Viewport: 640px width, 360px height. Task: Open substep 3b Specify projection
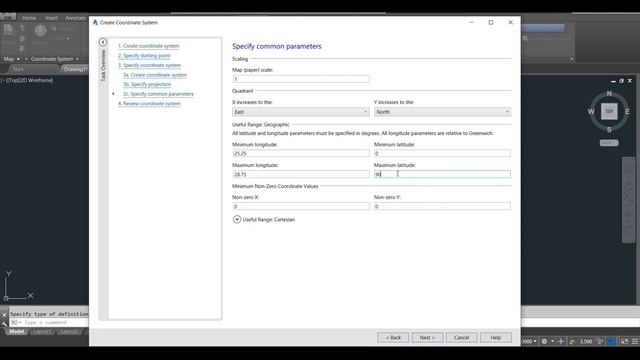[147, 84]
